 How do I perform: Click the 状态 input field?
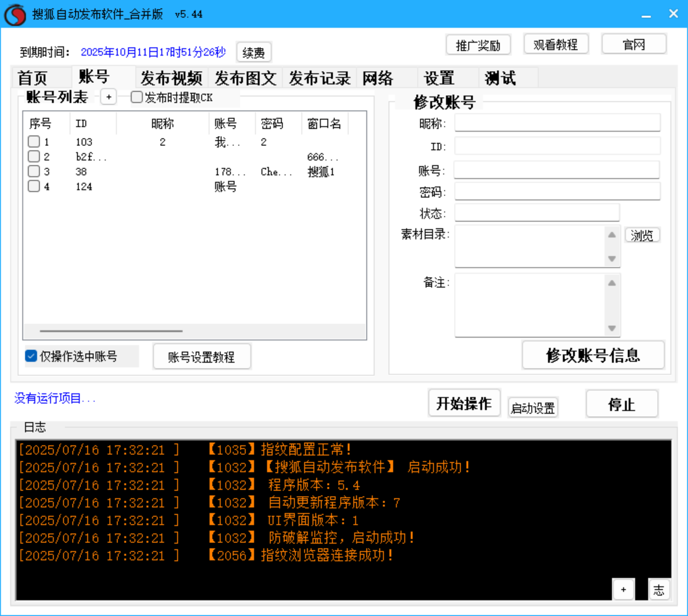537,213
